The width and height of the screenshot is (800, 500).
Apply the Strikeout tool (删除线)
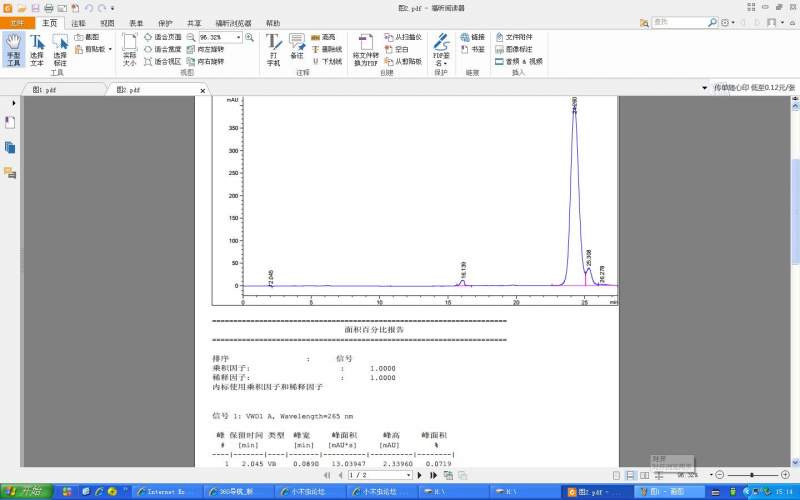point(327,49)
